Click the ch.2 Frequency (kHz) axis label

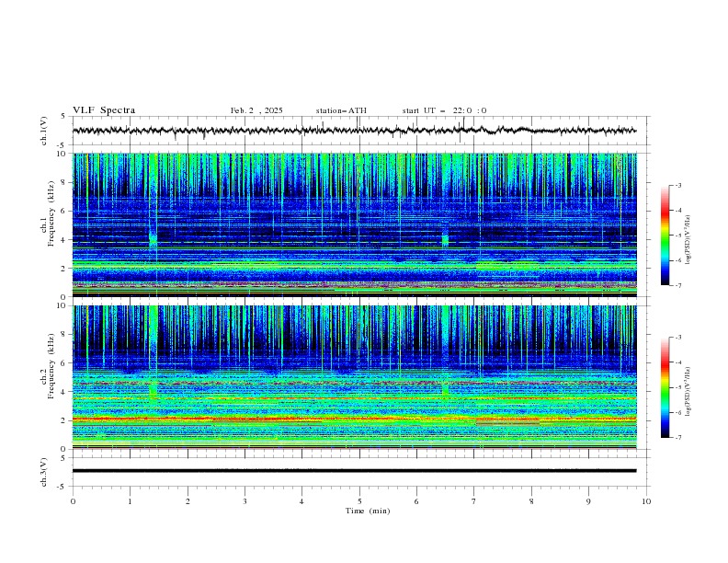(x=48, y=366)
